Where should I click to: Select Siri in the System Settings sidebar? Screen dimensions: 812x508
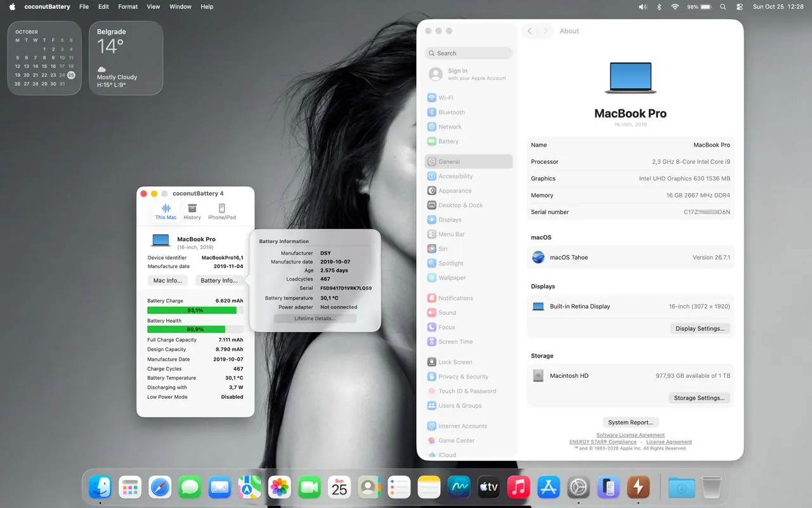[x=469, y=249]
